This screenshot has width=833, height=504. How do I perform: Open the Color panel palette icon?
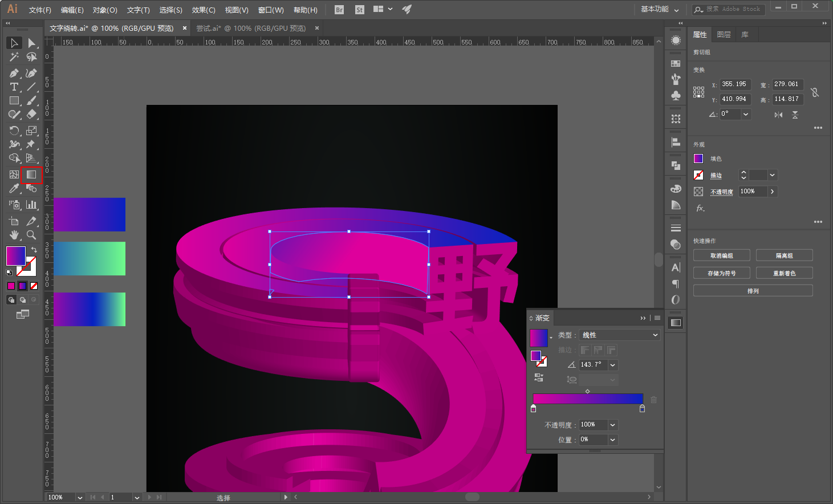point(676,189)
